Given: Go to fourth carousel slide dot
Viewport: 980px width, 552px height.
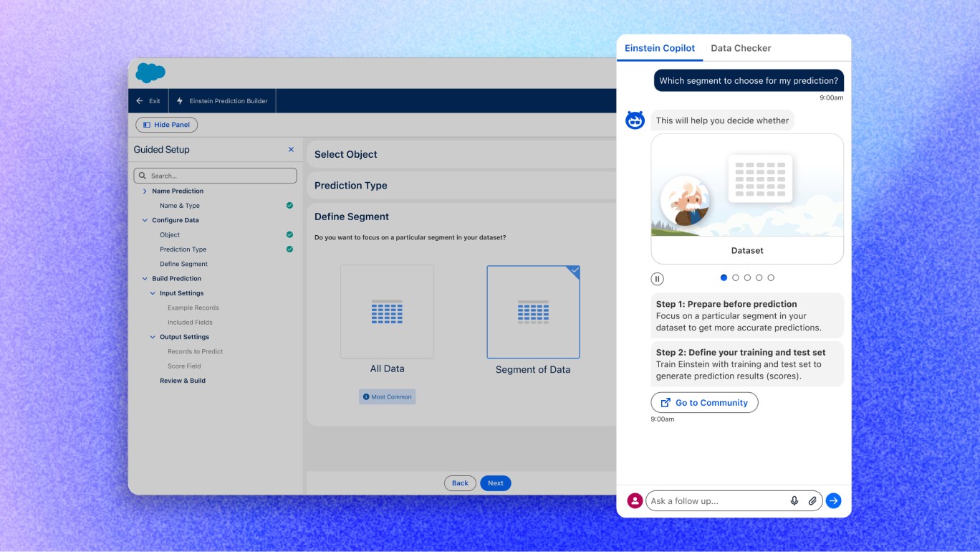Looking at the screenshot, I should (x=759, y=277).
